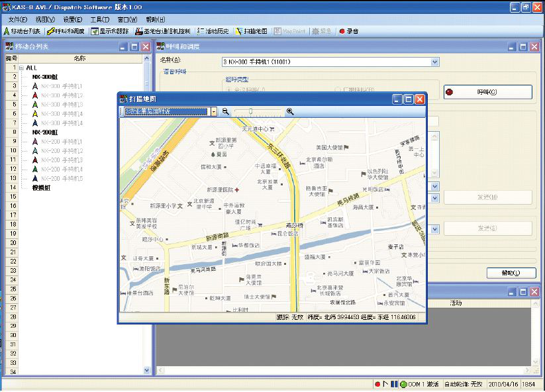This screenshot has height=392, width=545.
Task: Click the 名称 column header
Action: point(79,58)
